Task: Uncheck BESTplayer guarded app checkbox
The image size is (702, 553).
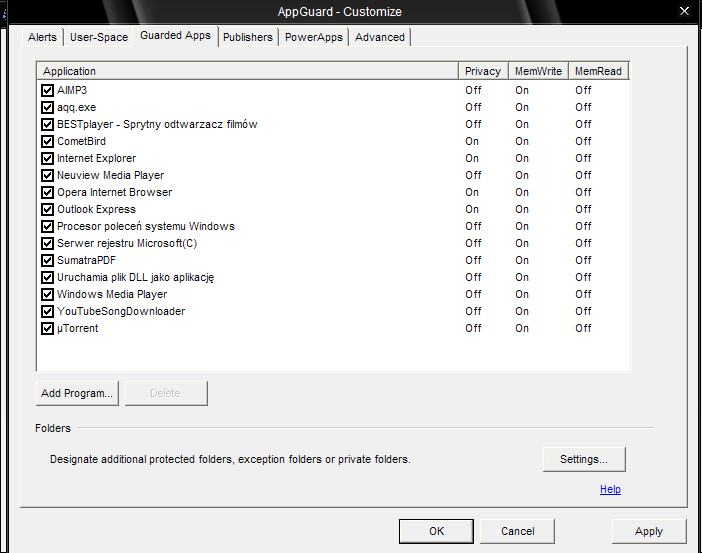Action: tap(47, 124)
